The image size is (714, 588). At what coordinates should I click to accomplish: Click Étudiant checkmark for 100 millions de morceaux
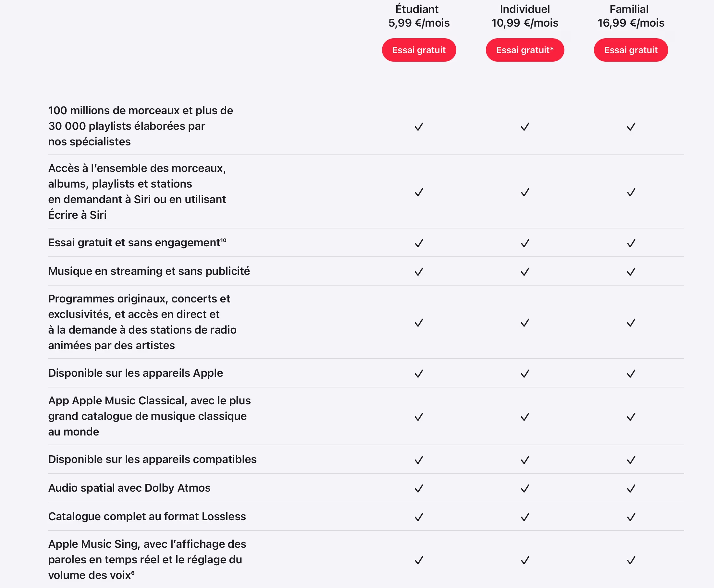pyautogui.click(x=419, y=127)
